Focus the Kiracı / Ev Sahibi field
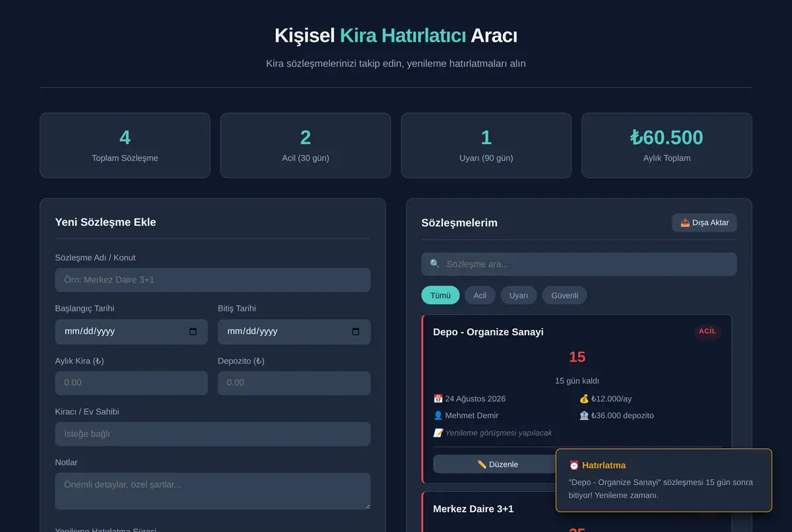 213,434
